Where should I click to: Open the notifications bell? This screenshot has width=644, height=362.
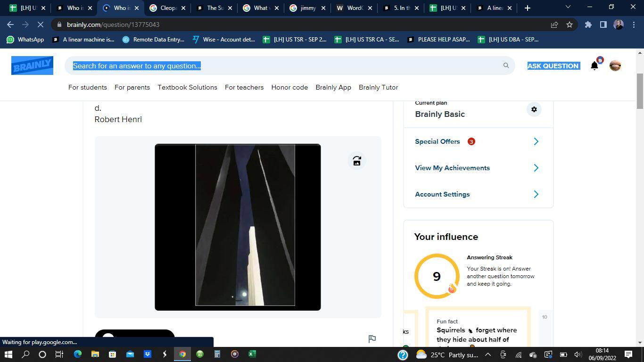point(594,66)
